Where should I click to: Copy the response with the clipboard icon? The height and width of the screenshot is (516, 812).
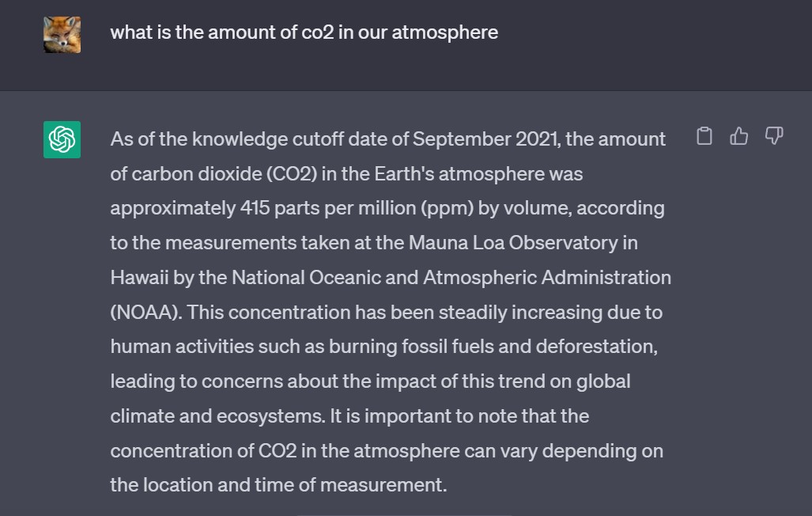[x=704, y=136]
